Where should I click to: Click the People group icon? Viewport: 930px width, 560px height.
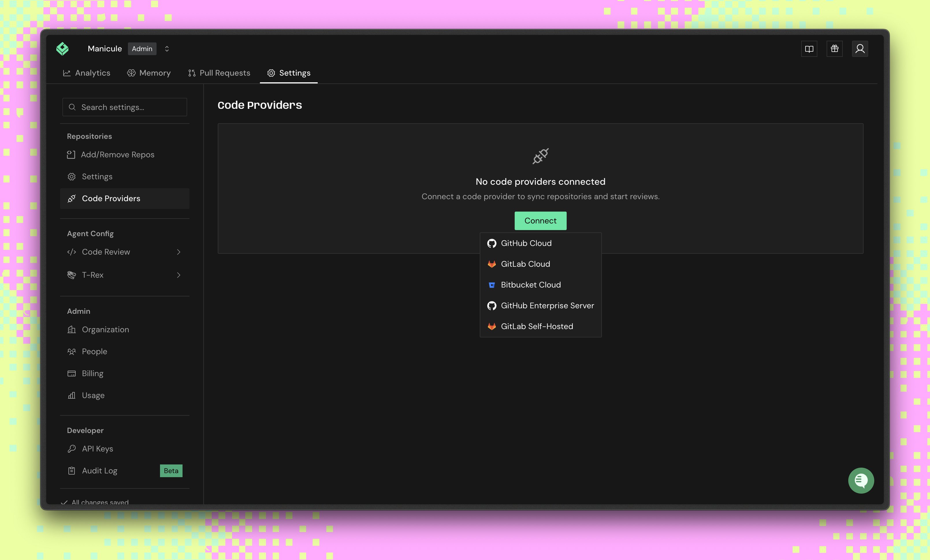click(71, 352)
